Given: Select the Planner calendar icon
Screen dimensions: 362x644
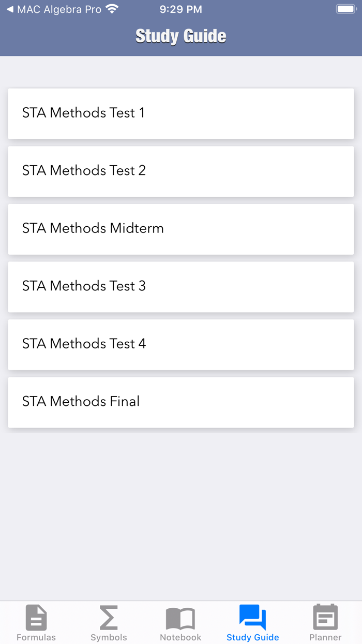Looking at the screenshot, I should [x=325, y=617].
